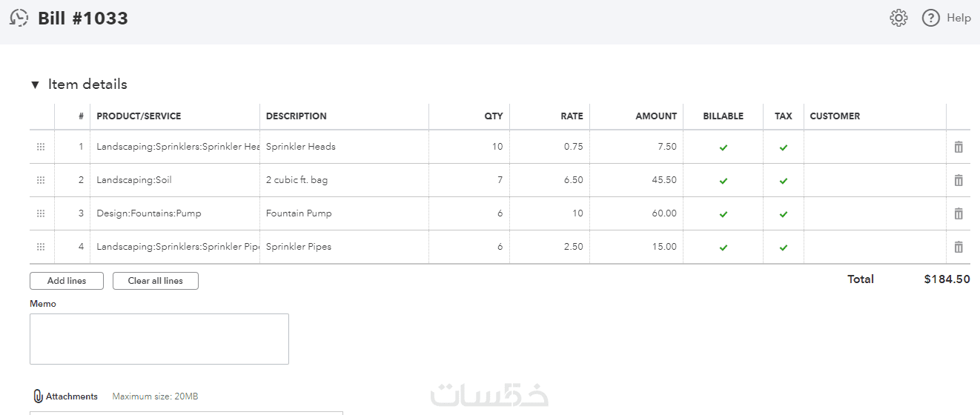Click the Help question mark icon

(x=931, y=19)
